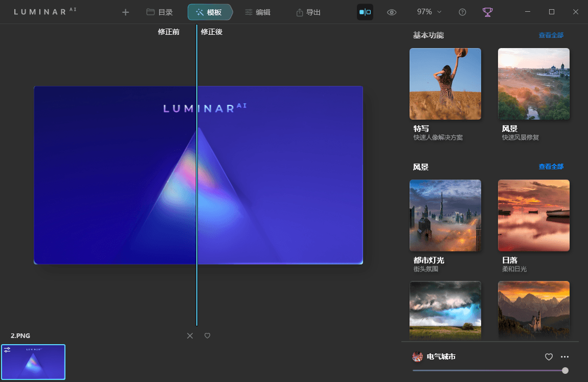Open the 编辑 edit tab

pyautogui.click(x=258, y=12)
